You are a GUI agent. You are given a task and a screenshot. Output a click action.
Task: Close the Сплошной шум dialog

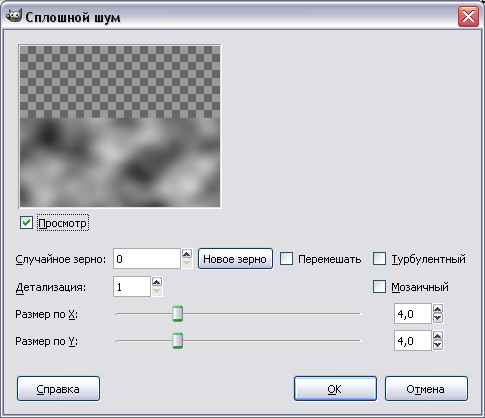click(468, 16)
